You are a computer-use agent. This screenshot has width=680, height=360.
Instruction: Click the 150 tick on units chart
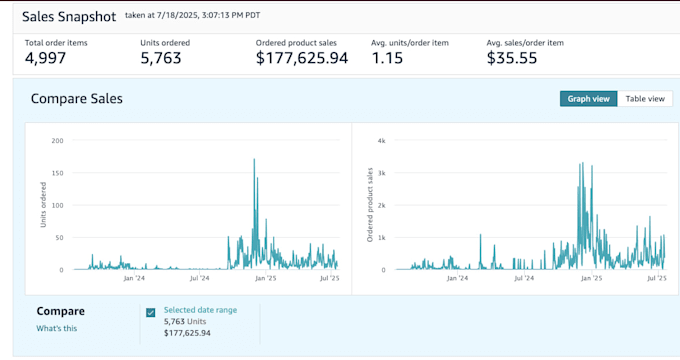coord(57,173)
